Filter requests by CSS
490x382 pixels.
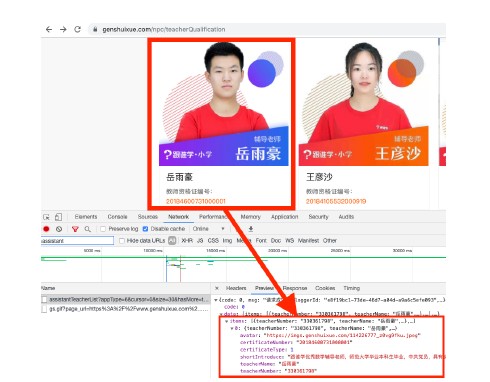(213, 240)
